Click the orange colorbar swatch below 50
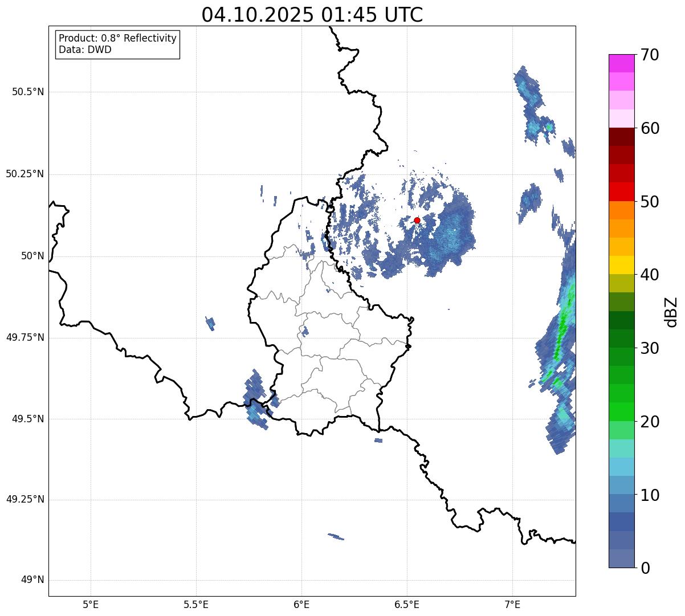 (621, 210)
